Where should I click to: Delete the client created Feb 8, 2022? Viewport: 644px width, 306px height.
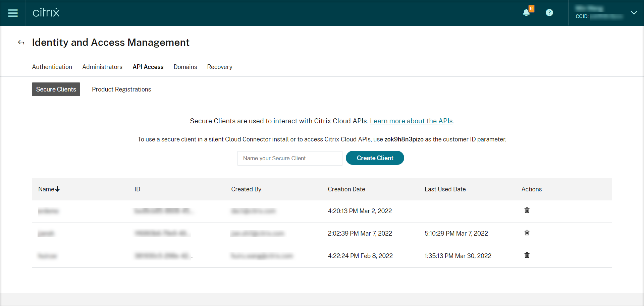pyautogui.click(x=527, y=255)
